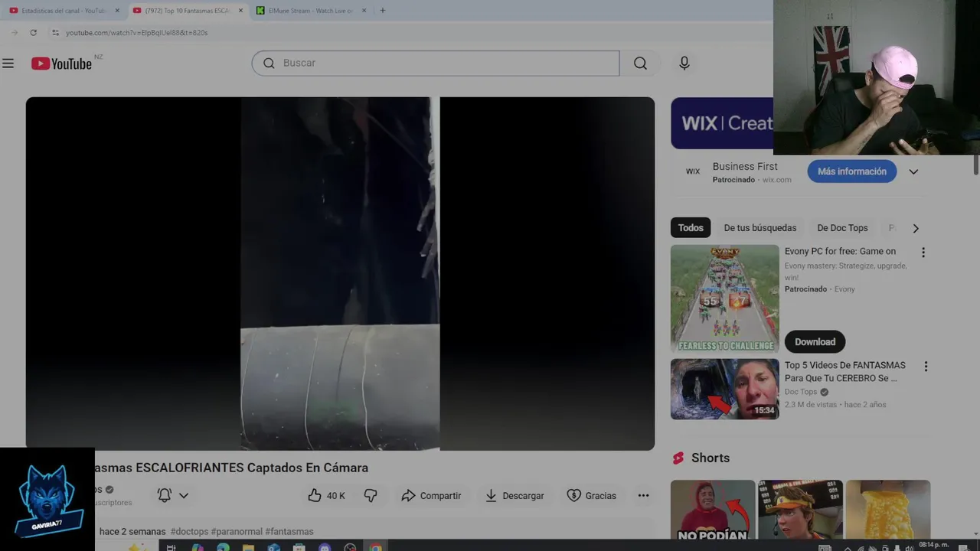Close the ElMune Stream tab
The image size is (980, 551).
[x=364, y=11]
